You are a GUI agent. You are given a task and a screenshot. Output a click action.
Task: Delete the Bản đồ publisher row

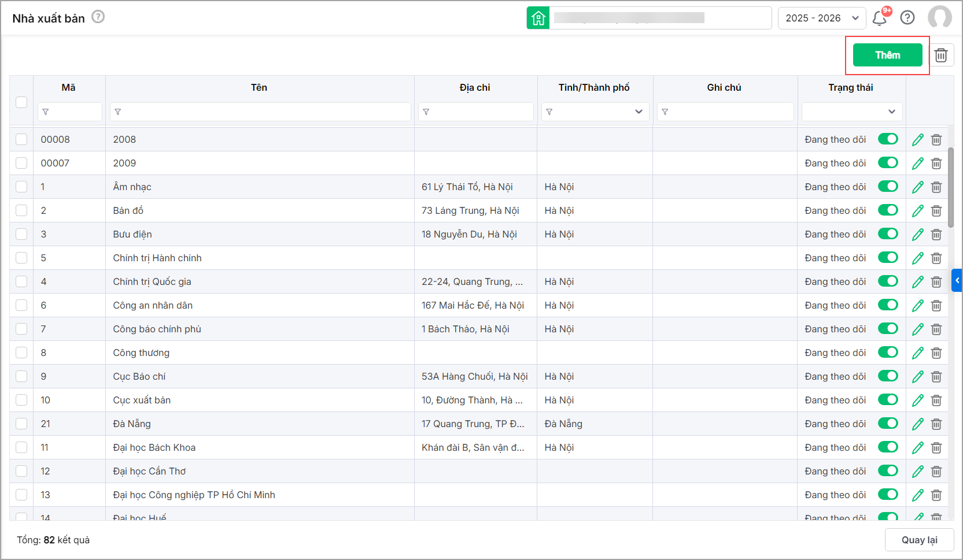(936, 211)
